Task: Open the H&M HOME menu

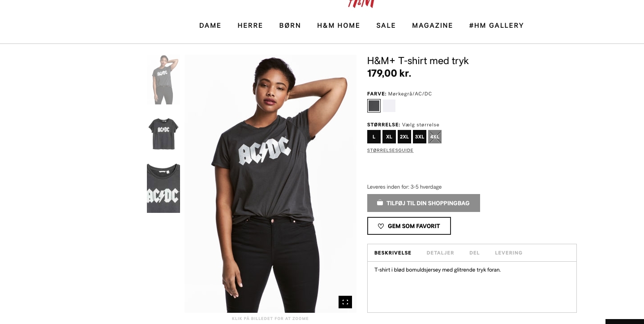Action: 339,26
